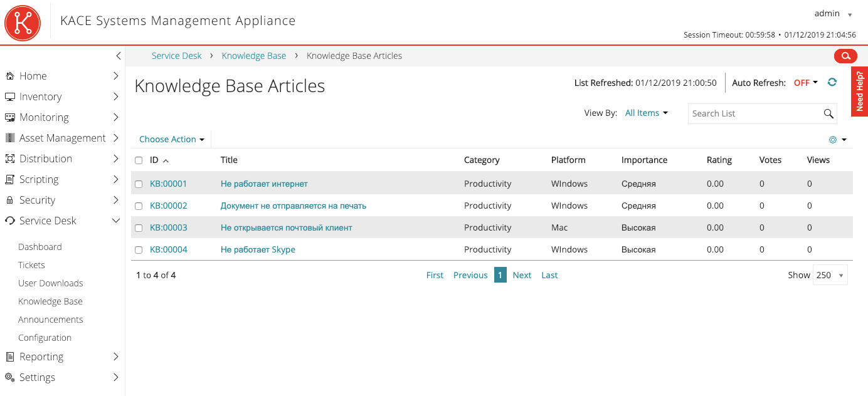Open the View By All Items dropdown
868x396 pixels.
click(x=646, y=113)
